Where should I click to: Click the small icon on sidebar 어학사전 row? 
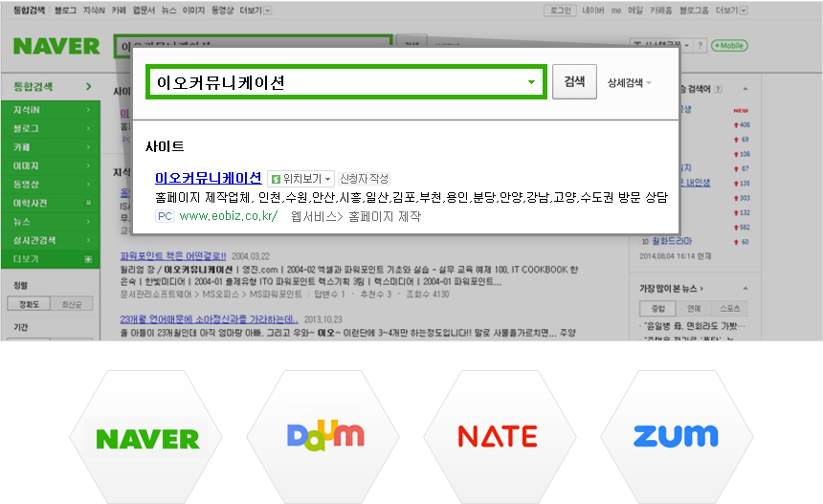88,203
